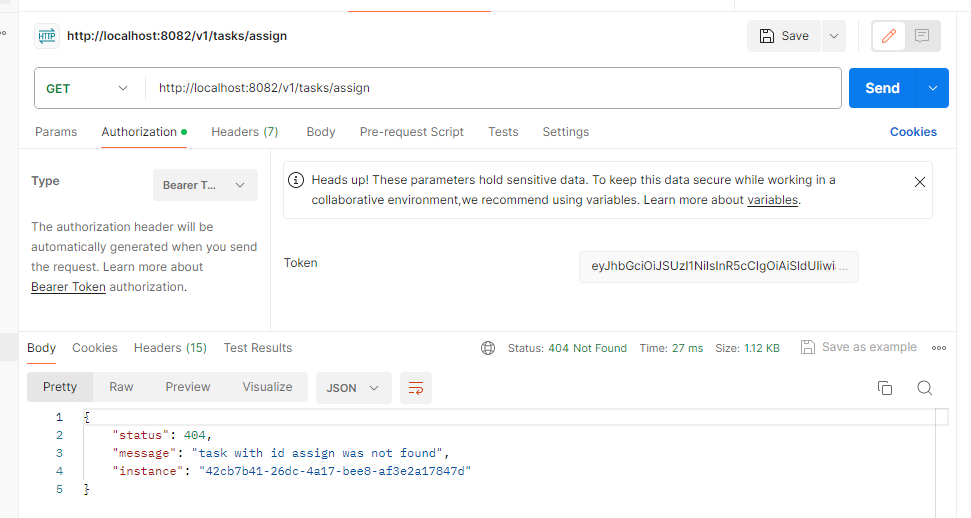
Task: Open the Cookies link
Action: pyautogui.click(x=913, y=132)
